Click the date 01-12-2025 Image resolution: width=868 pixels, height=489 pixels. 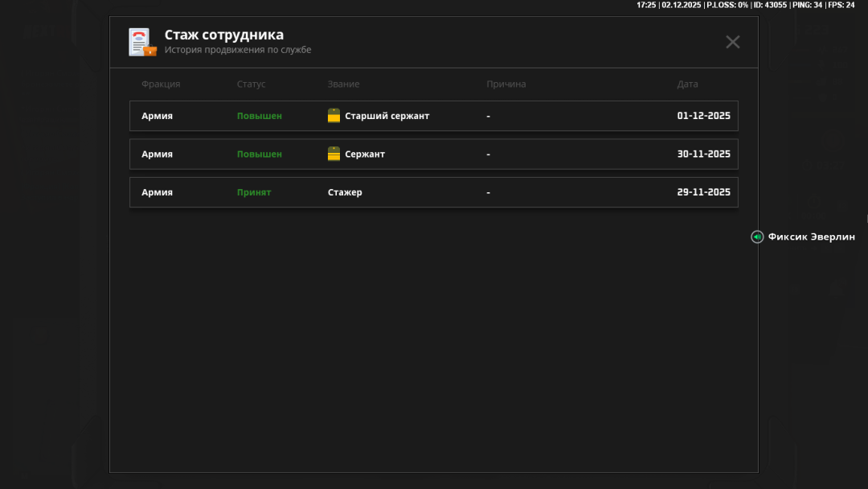(x=703, y=116)
